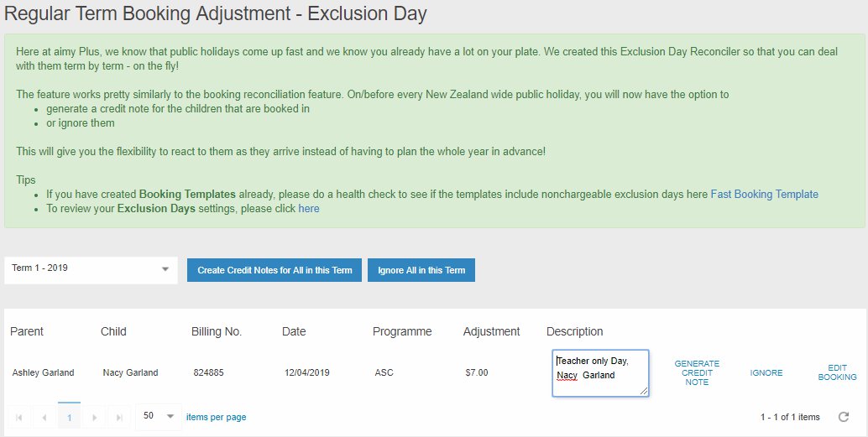The image size is (868, 437).
Task: Open the Term 1 - 2019 dropdown
Action: pos(91,269)
